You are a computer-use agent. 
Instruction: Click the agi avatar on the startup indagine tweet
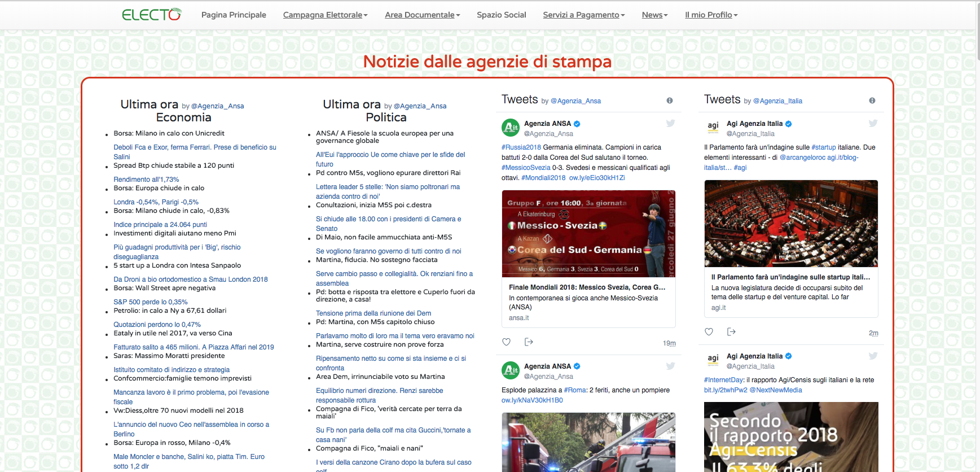click(x=713, y=128)
